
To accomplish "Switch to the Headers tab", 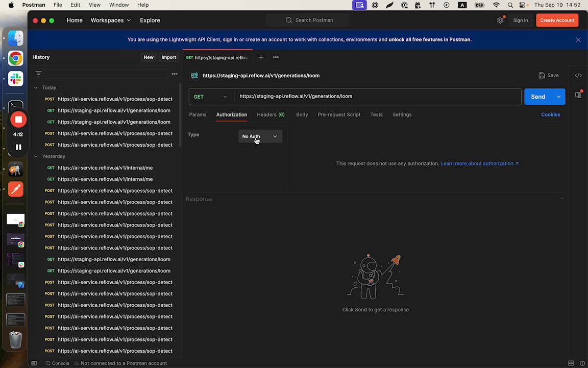I will pos(271,114).
